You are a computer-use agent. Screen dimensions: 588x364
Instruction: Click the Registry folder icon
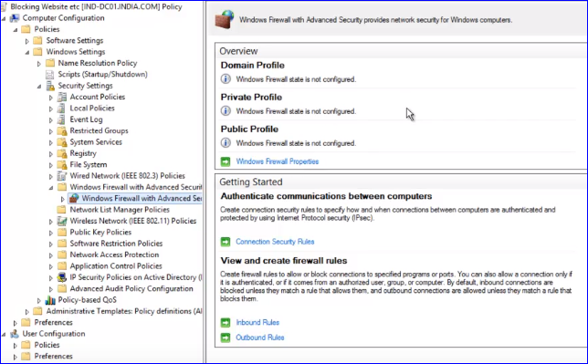62,153
